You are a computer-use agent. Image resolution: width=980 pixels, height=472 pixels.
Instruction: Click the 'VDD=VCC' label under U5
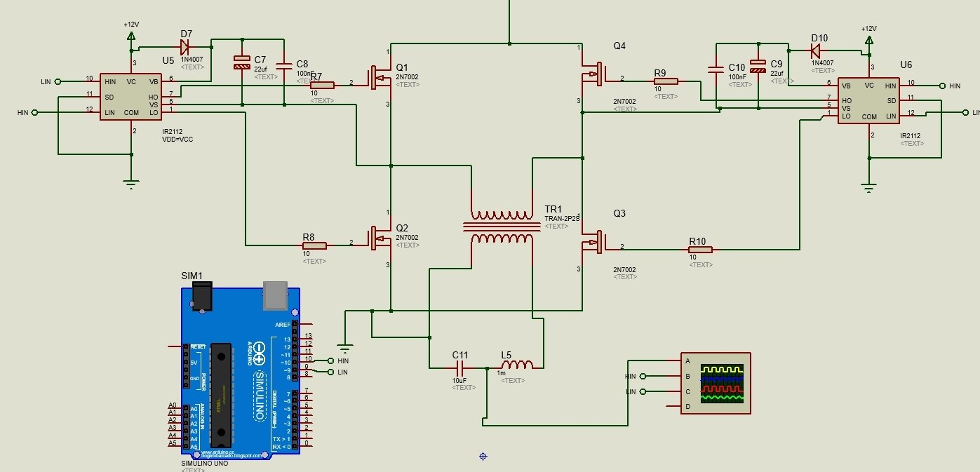pyautogui.click(x=177, y=140)
